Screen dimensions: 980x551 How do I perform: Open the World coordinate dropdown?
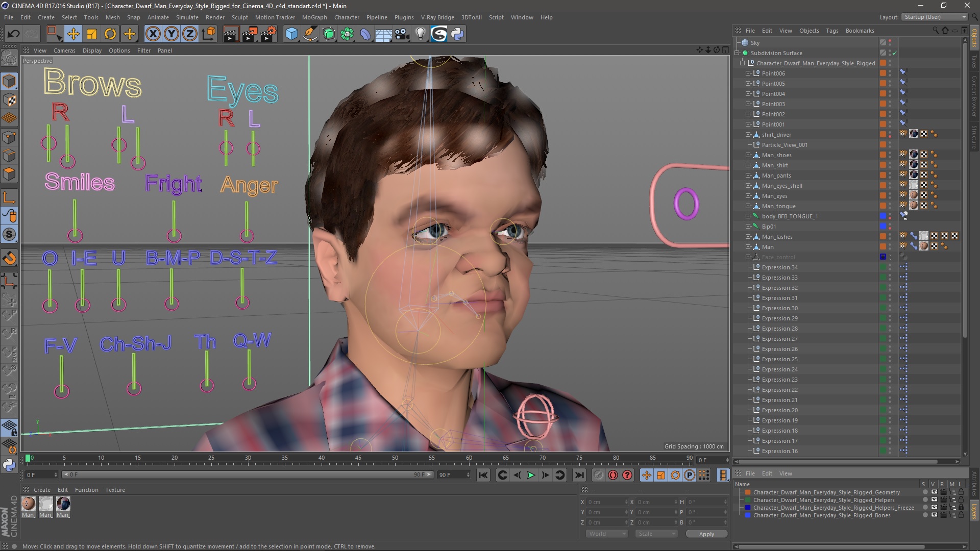(606, 534)
